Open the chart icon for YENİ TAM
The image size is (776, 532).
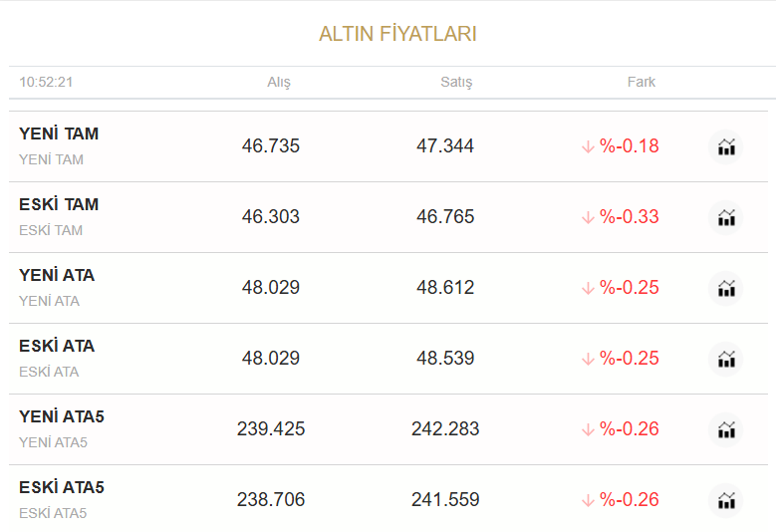[726, 146]
